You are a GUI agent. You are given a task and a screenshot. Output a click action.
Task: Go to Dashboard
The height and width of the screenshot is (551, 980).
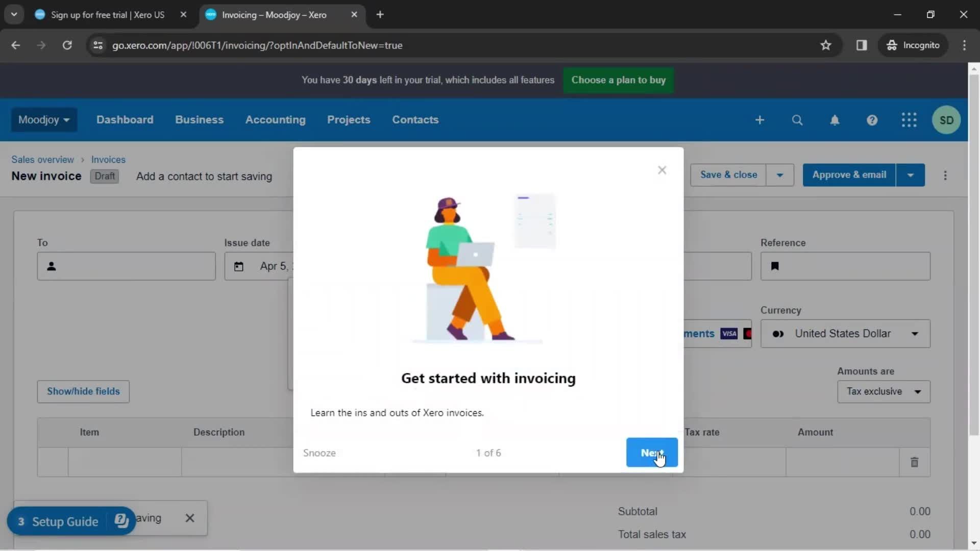(125, 120)
